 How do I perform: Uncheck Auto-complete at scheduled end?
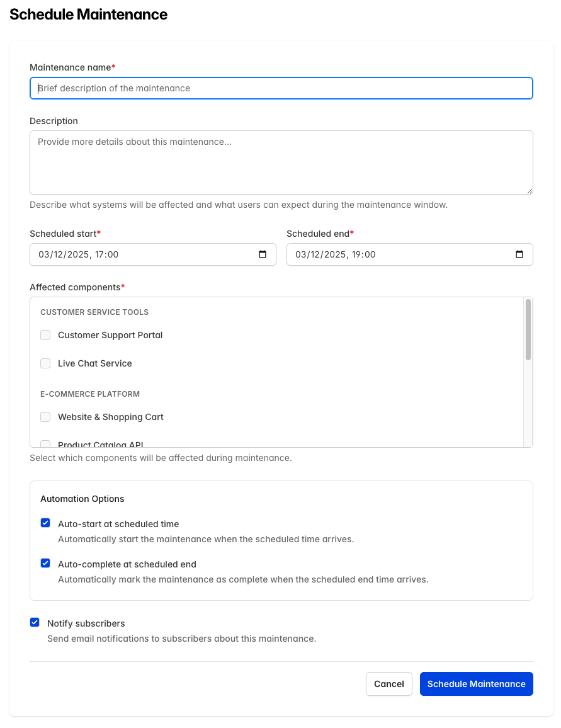point(45,563)
